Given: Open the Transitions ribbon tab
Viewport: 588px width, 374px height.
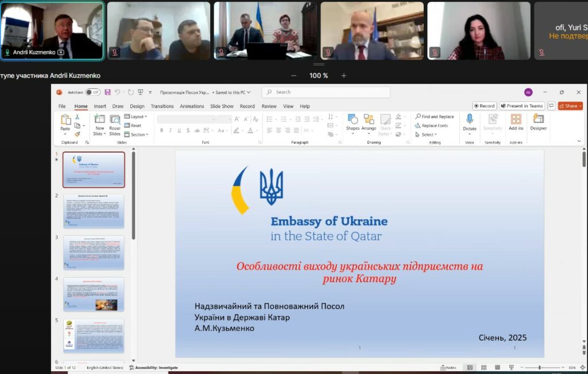Looking at the screenshot, I should pos(162,106).
